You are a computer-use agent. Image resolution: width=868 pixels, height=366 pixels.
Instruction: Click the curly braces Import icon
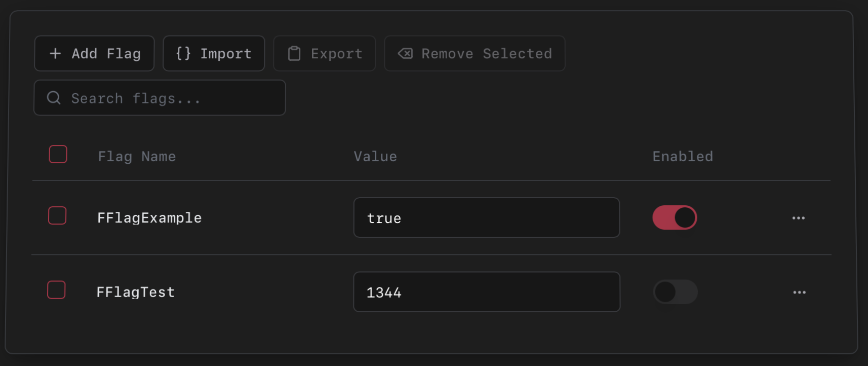tap(183, 53)
